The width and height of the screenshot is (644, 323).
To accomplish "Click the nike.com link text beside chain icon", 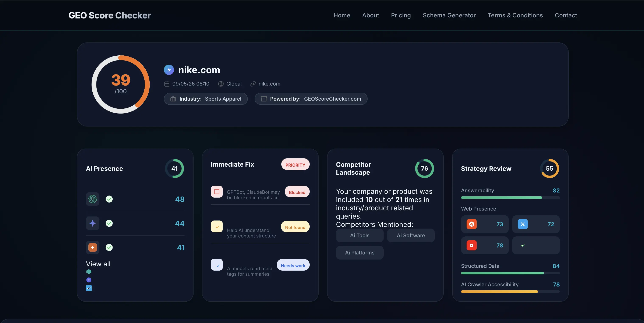I will click(x=269, y=84).
